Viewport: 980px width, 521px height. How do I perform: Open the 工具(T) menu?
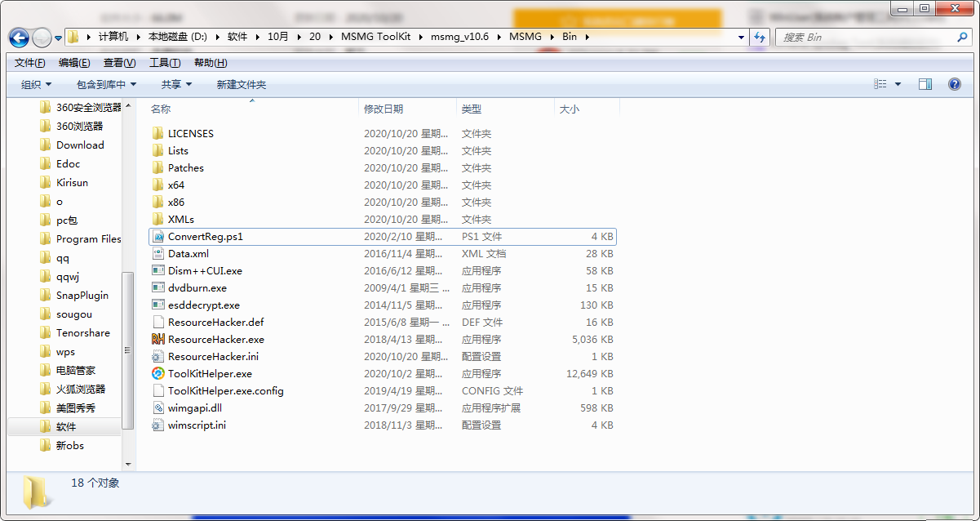point(165,63)
